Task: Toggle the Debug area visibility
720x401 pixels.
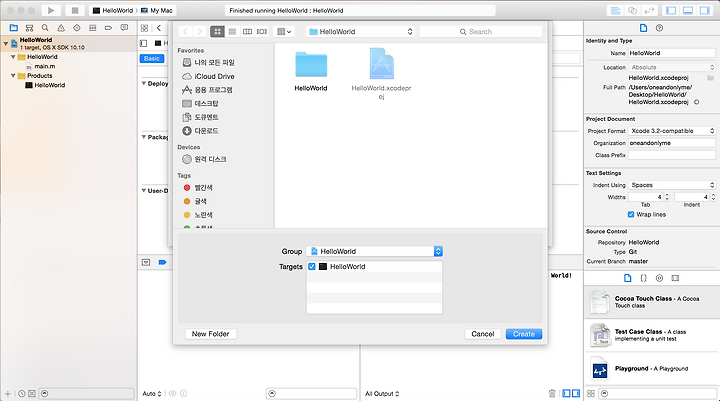Action: click(x=688, y=11)
